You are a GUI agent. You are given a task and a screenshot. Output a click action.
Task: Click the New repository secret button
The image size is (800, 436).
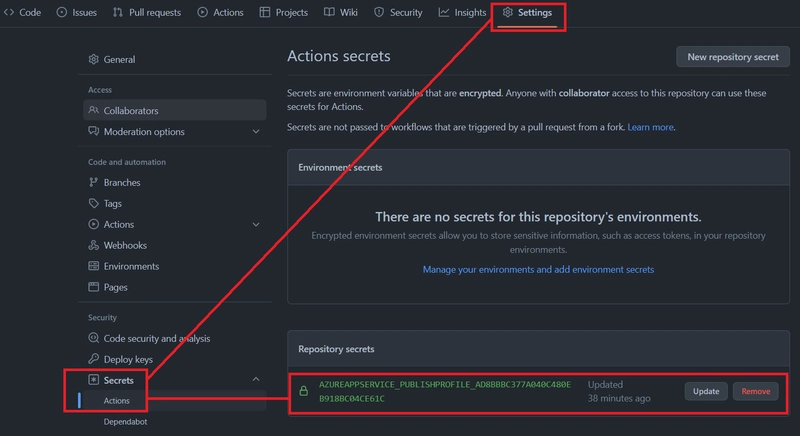732,57
